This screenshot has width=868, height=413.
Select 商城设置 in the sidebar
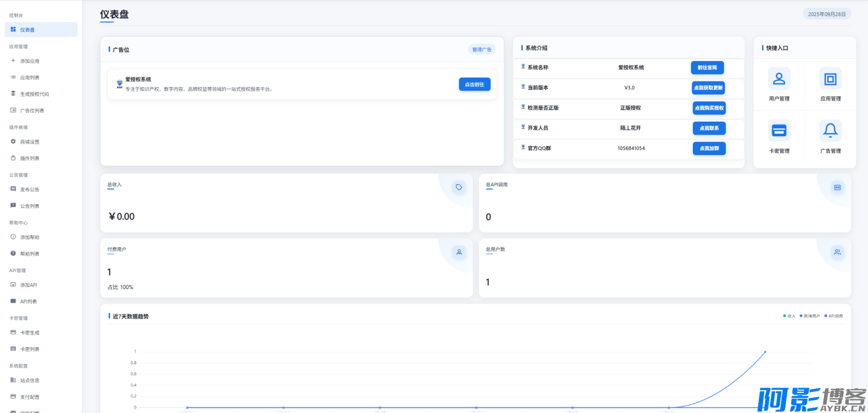[x=30, y=142]
